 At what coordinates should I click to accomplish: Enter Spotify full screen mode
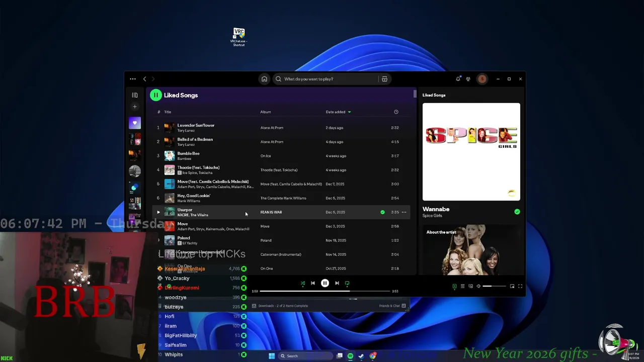point(520,286)
